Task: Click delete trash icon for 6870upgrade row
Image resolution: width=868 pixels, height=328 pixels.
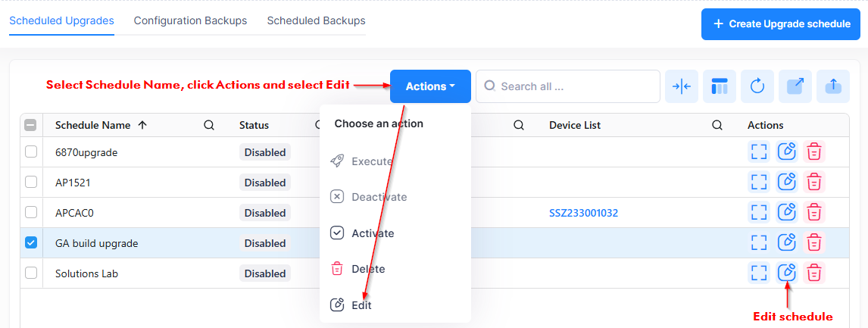Action: 814,152
